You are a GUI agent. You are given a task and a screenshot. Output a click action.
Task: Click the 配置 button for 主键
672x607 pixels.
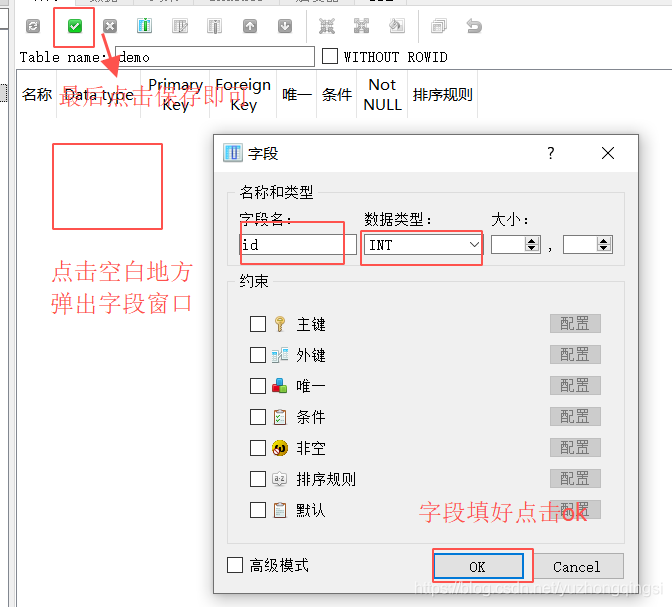tap(575, 324)
